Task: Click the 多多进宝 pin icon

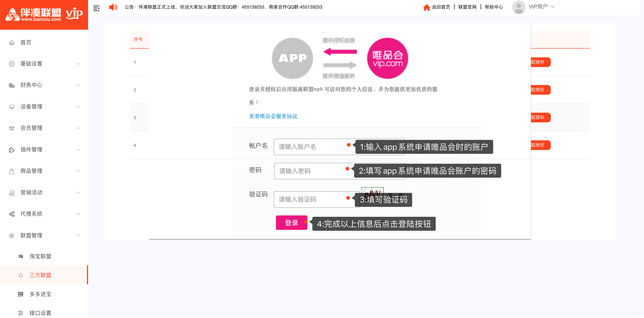Action: coord(21,294)
